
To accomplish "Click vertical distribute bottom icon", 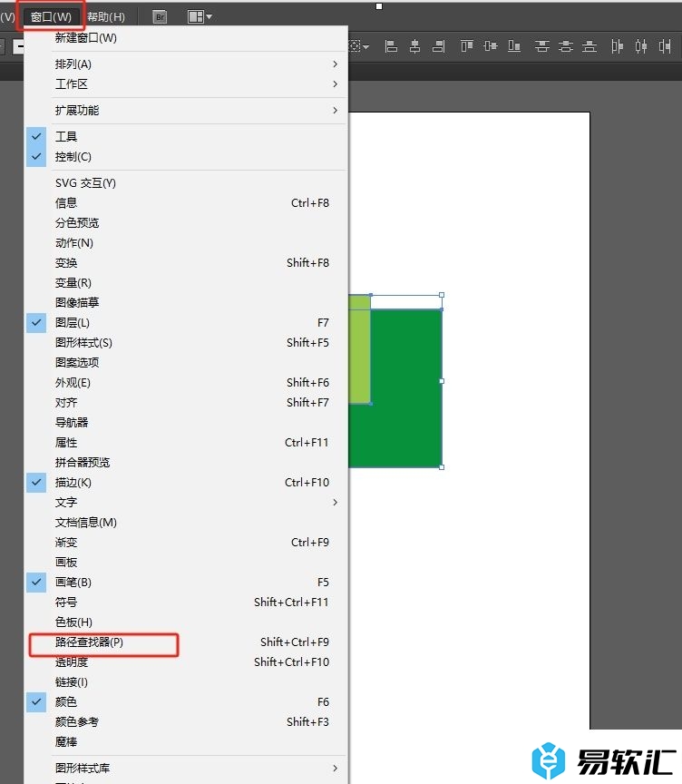I will click(x=589, y=46).
